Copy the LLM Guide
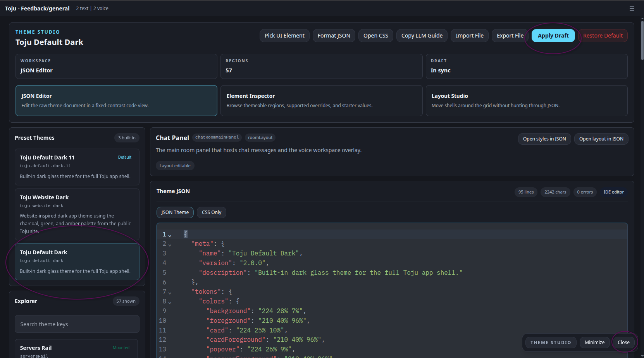The height and width of the screenshot is (358, 644). (422, 36)
